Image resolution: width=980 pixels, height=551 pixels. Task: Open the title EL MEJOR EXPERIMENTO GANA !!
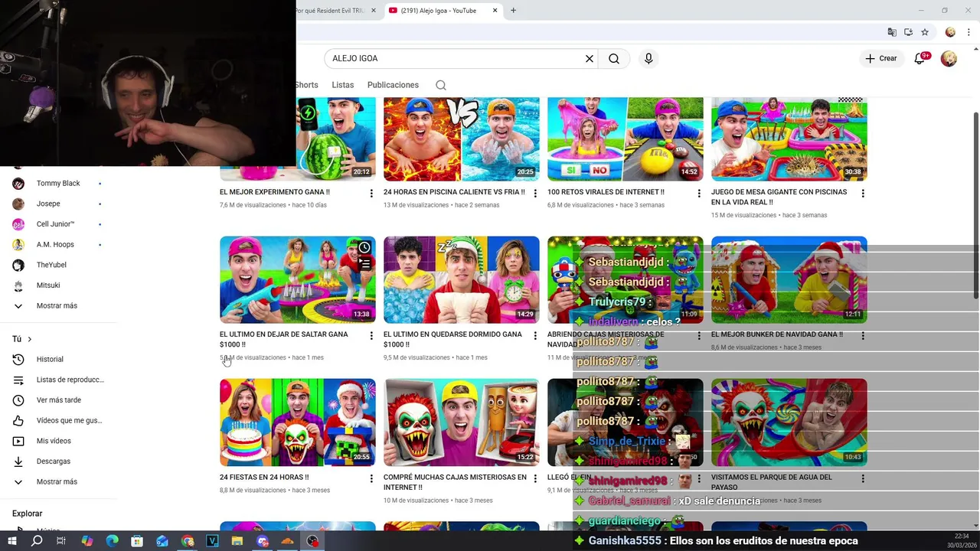click(274, 192)
